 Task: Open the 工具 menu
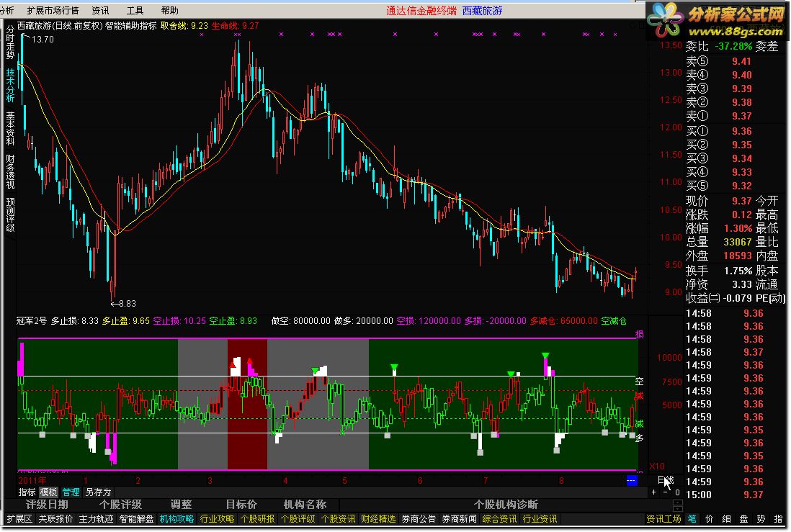coord(135,10)
